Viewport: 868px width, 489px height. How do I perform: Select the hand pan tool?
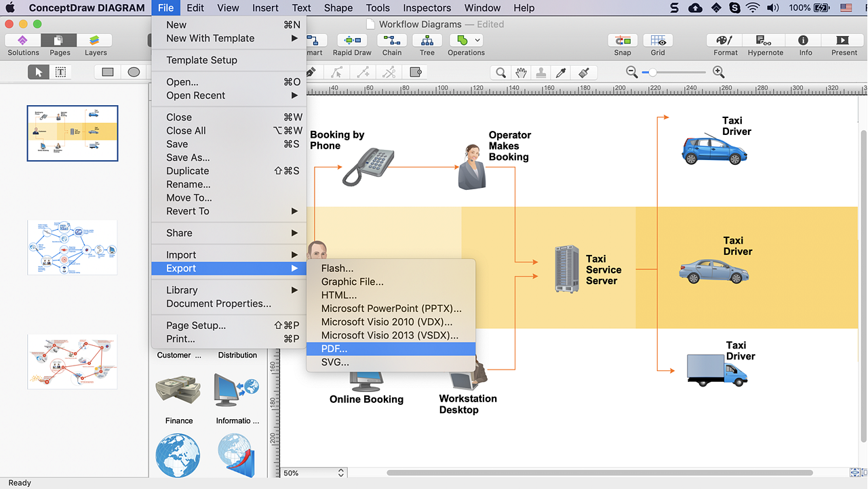[x=521, y=73]
